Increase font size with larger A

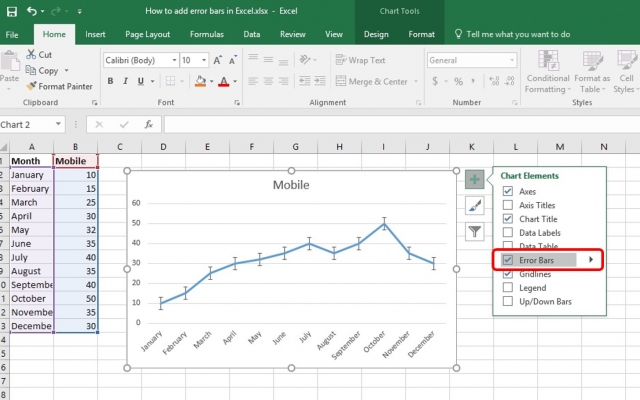click(218, 60)
